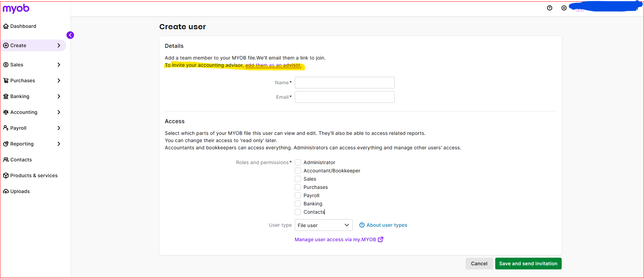
Task: Expand the Accounting menu chevron
Action: click(59, 112)
